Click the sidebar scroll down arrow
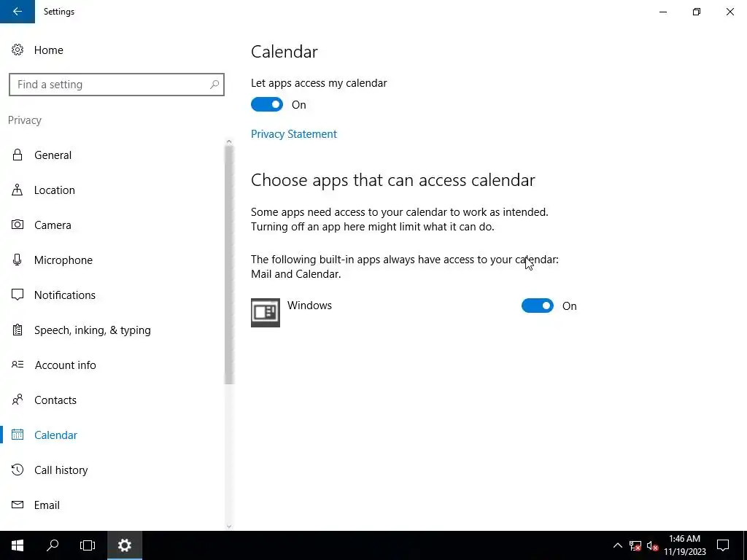The width and height of the screenshot is (747, 560). tap(229, 526)
